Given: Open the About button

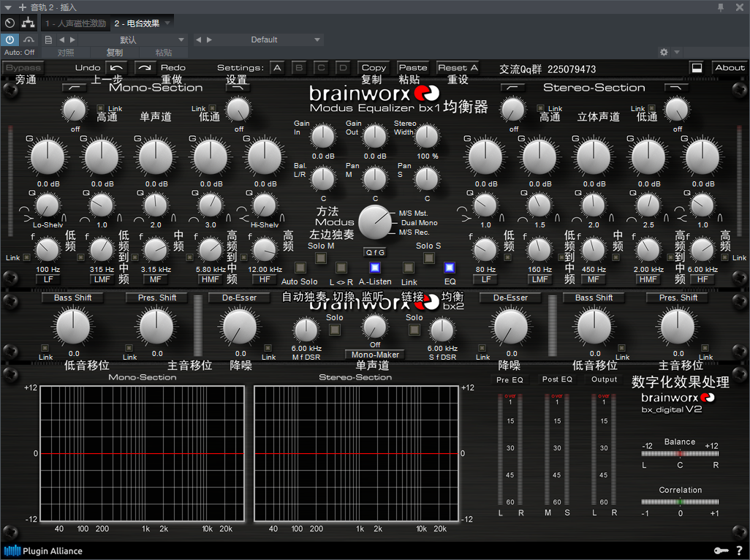Looking at the screenshot, I should (730, 68).
